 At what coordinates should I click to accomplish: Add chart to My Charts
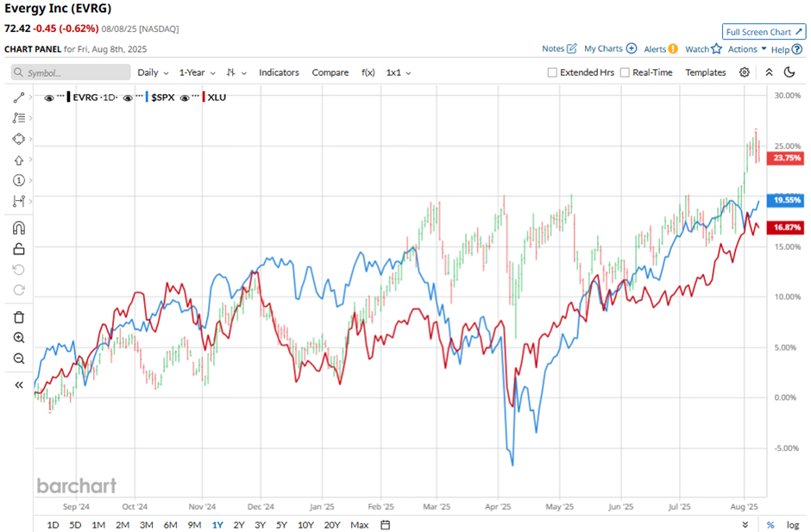click(610, 48)
